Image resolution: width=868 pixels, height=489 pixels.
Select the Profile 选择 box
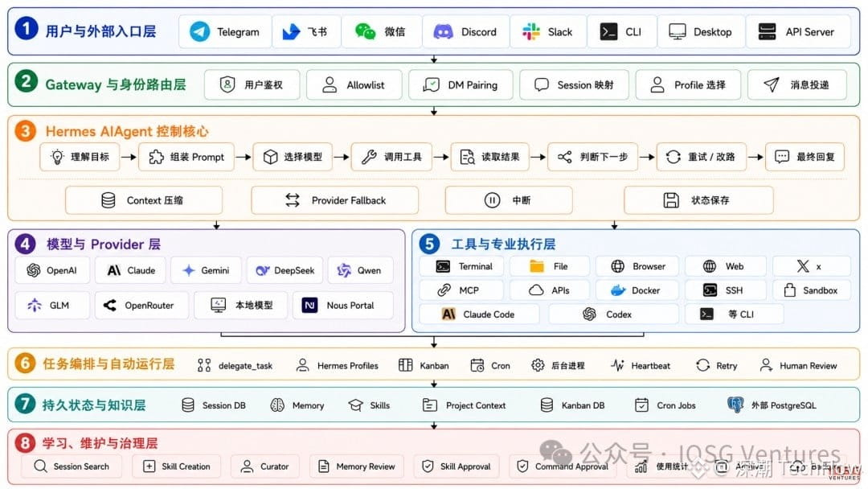tap(688, 84)
